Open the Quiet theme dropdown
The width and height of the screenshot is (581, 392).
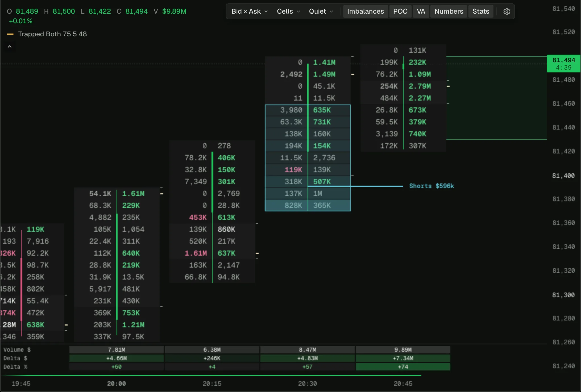(x=321, y=11)
